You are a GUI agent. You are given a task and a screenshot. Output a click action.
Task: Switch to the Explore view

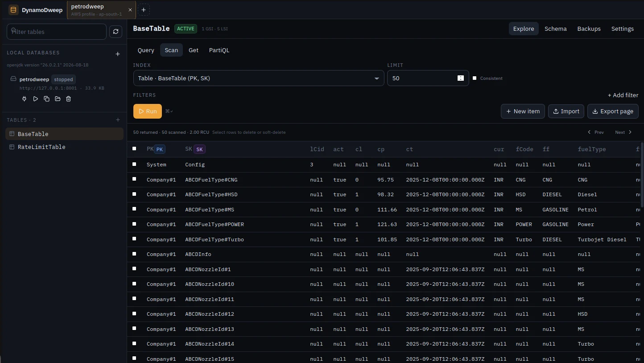coord(524,29)
